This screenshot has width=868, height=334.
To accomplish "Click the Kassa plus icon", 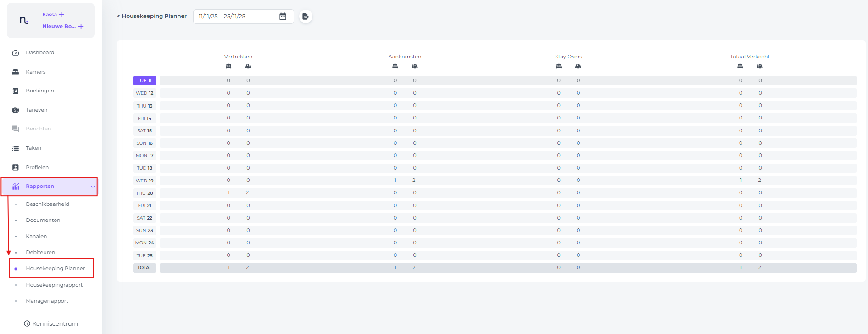I will tap(61, 15).
